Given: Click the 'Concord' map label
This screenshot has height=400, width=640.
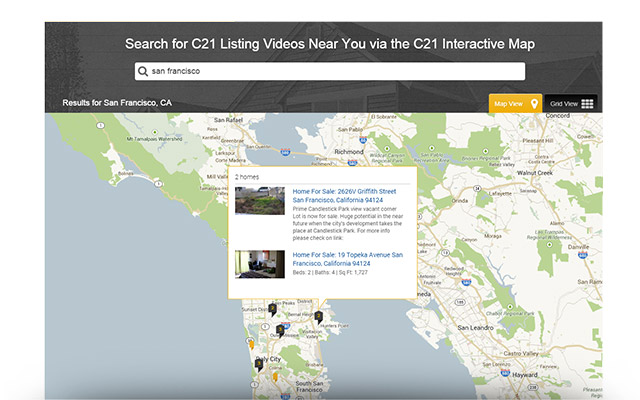Looking at the screenshot, I should [558, 116].
